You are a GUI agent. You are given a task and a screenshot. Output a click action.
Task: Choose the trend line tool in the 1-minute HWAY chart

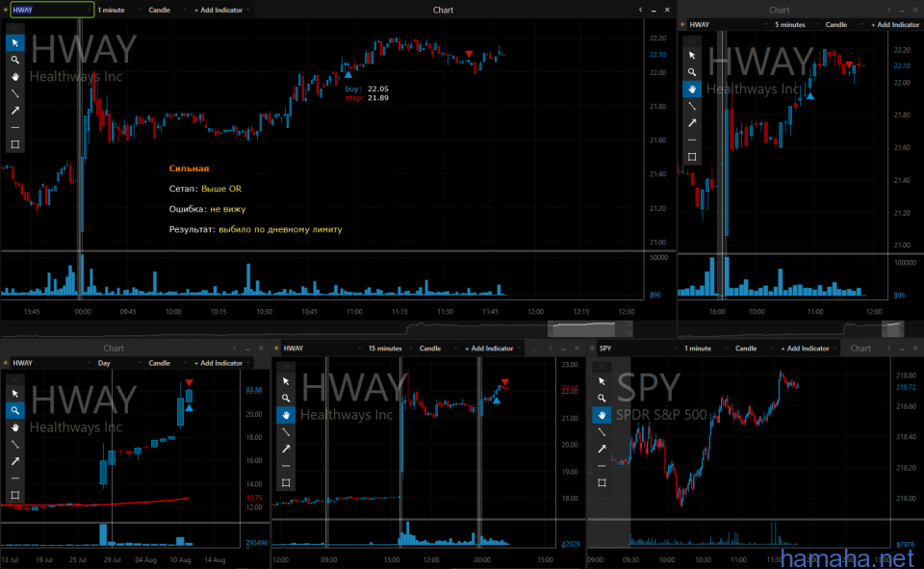point(15,93)
